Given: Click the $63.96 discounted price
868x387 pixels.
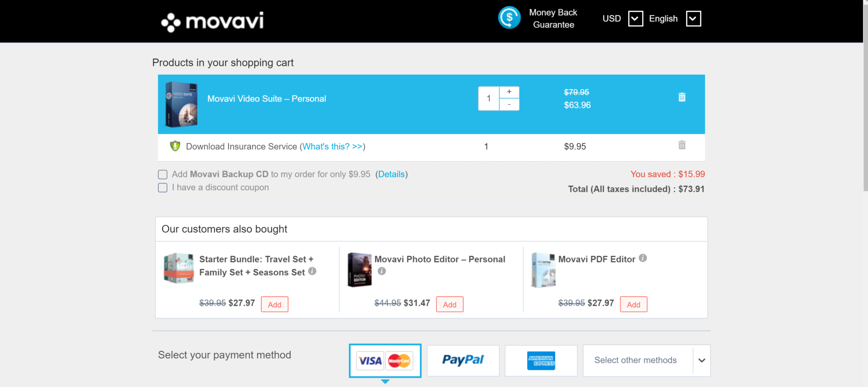Looking at the screenshot, I should [577, 105].
